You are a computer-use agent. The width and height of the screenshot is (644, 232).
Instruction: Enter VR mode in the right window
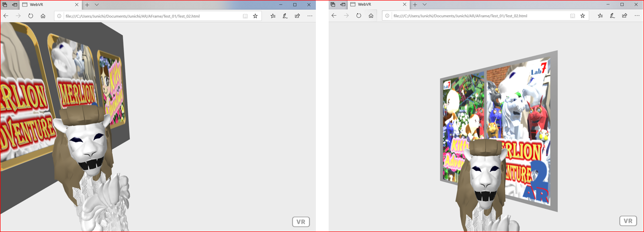click(628, 221)
